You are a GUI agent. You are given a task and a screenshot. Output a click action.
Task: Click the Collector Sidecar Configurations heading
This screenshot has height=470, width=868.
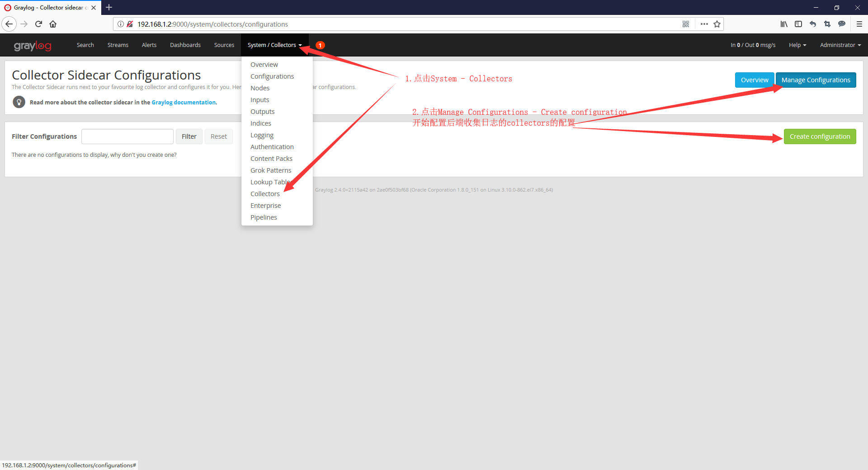click(106, 75)
